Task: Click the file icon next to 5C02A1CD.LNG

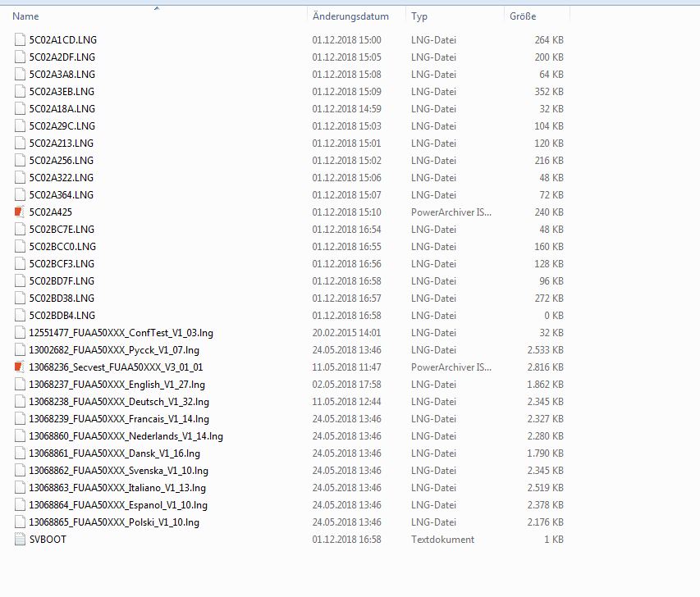Action: [21, 40]
